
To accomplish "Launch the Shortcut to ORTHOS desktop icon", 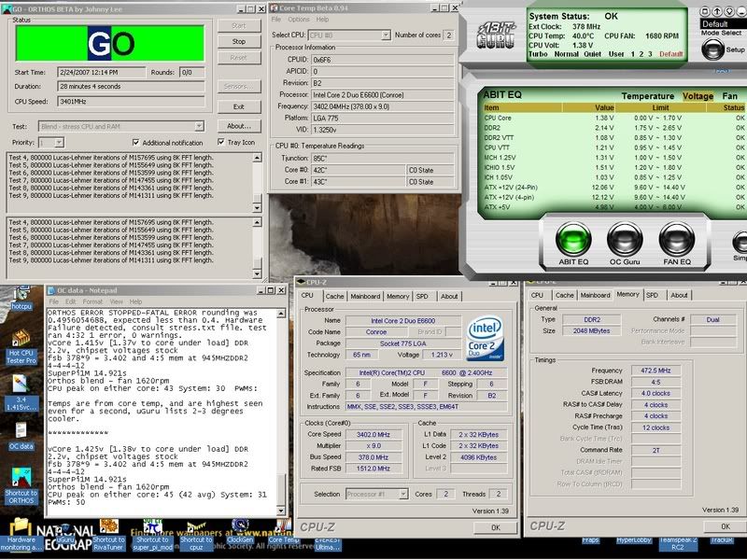I will tap(21, 485).
